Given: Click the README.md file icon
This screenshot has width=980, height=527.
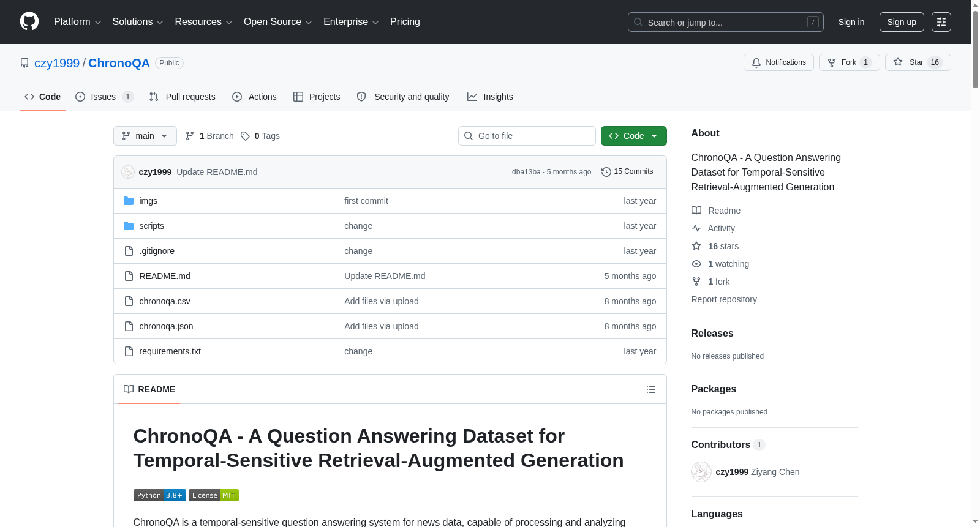Looking at the screenshot, I should pos(129,276).
